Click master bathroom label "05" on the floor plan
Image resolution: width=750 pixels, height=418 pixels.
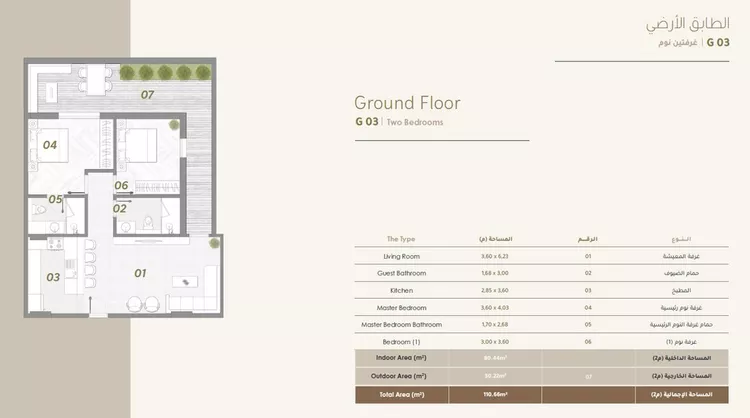point(55,199)
